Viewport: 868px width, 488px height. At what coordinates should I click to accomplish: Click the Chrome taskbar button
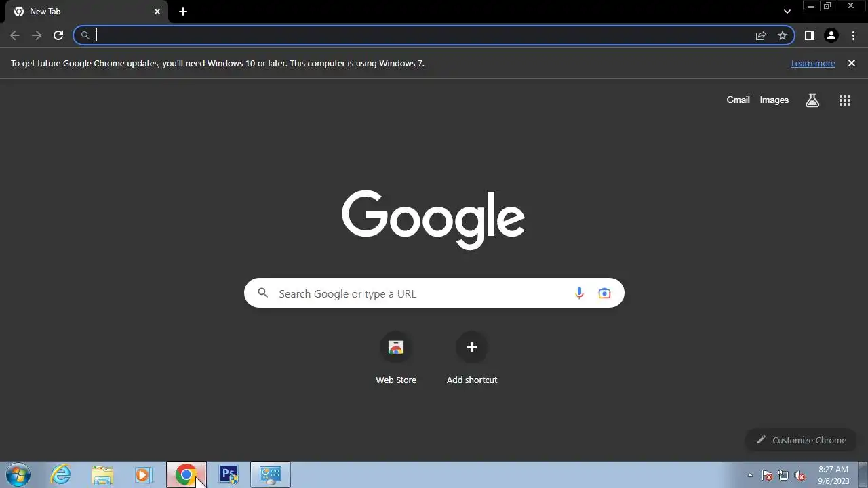point(186,474)
